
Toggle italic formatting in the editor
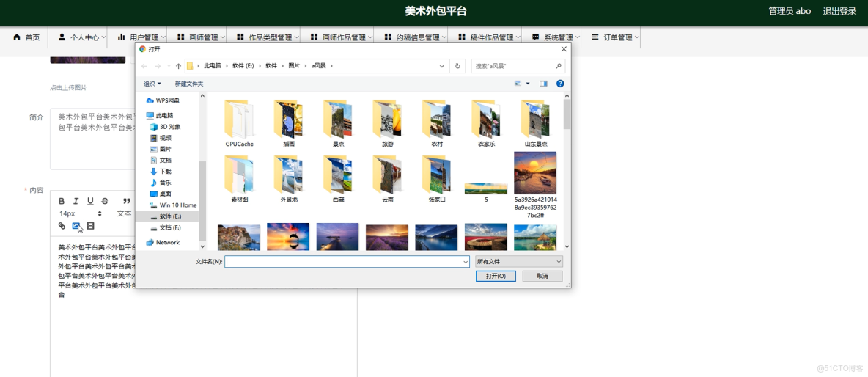coord(76,201)
